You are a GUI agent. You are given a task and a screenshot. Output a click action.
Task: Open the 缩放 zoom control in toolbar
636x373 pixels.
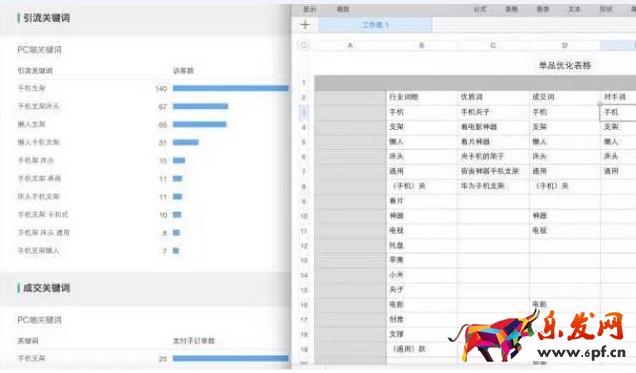(x=343, y=9)
